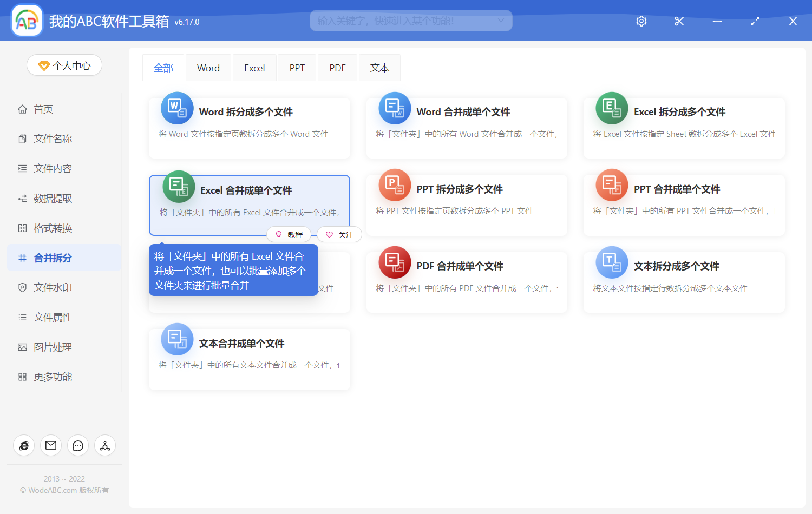Screen dimensions: 812x514
Task: Open the Excel 拆分成多个文件 card
Action: pyautogui.click(x=684, y=128)
